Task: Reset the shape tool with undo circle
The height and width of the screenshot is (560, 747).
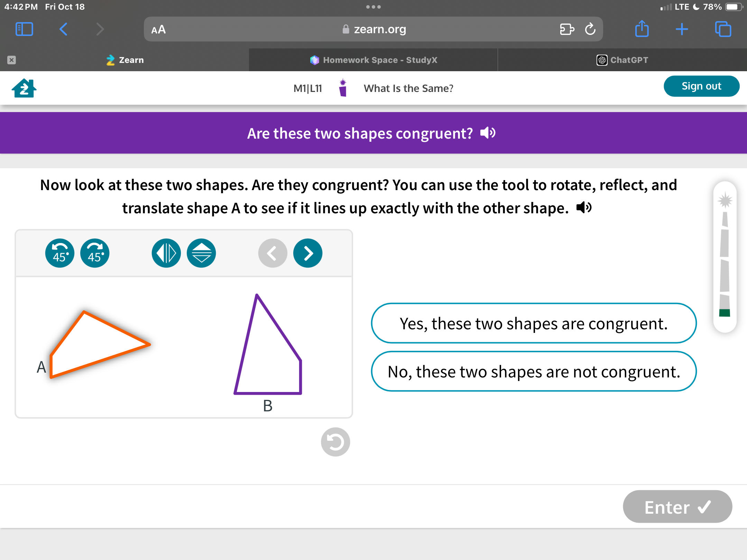Action: click(335, 442)
